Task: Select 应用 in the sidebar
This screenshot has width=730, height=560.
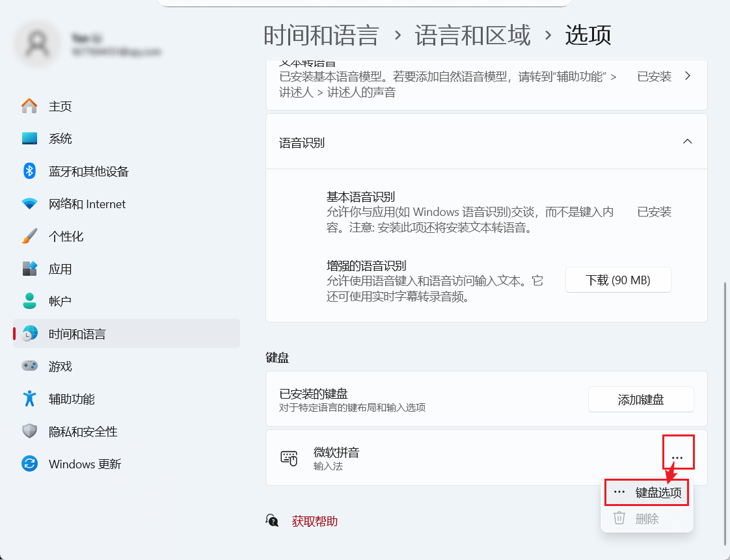Action: [126, 269]
